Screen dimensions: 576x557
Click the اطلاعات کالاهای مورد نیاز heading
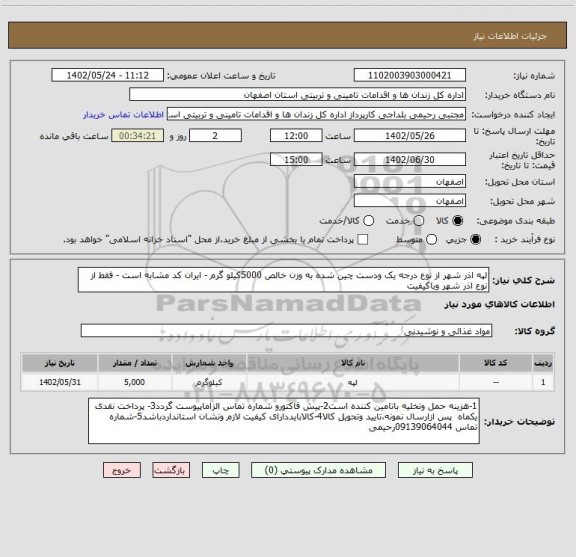tap(500, 304)
